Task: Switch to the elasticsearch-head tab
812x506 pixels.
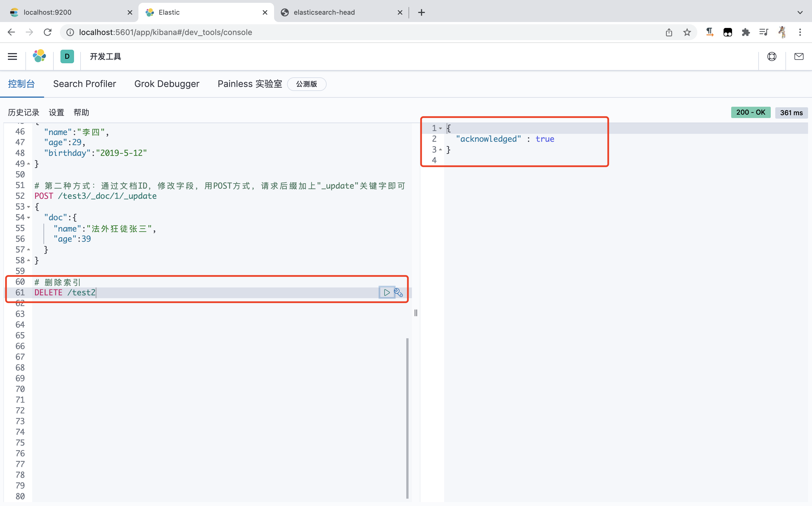Action: pos(342,12)
